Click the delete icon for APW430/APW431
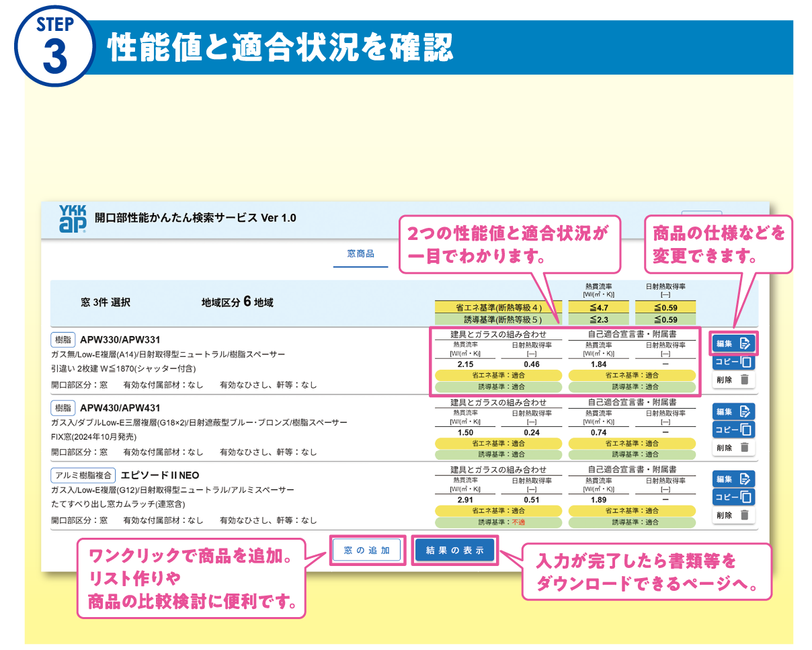The image size is (812, 650). [733, 448]
